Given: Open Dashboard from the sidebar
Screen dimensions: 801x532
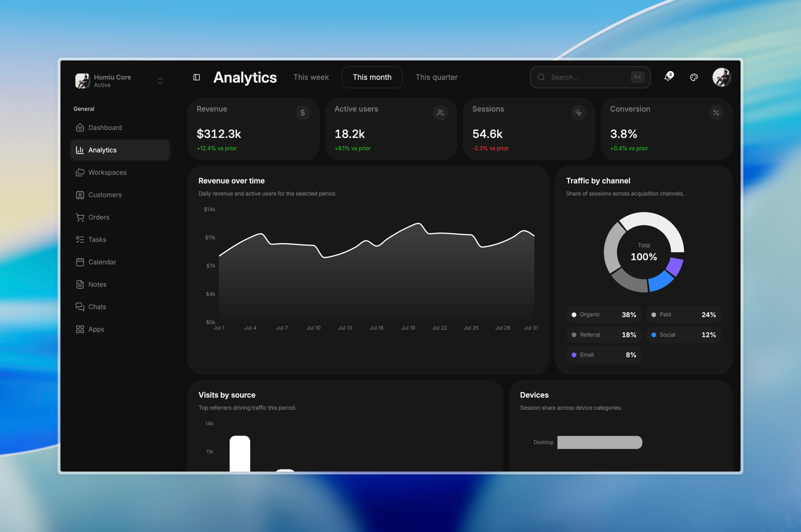Looking at the screenshot, I should point(120,128).
